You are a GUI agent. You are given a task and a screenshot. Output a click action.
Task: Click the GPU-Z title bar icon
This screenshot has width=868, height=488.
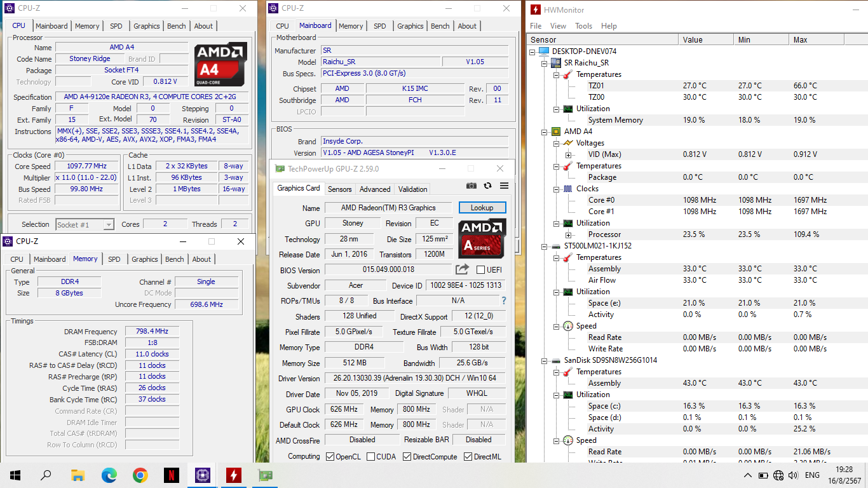[x=279, y=168]
